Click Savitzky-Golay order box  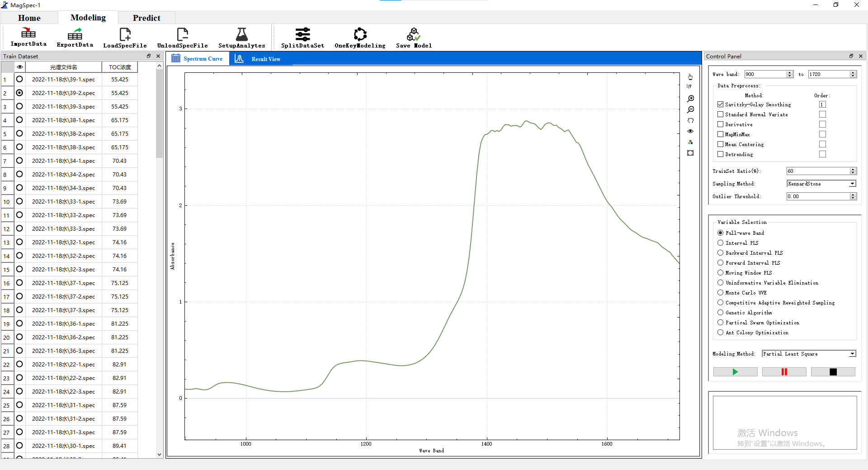(822, 104)
